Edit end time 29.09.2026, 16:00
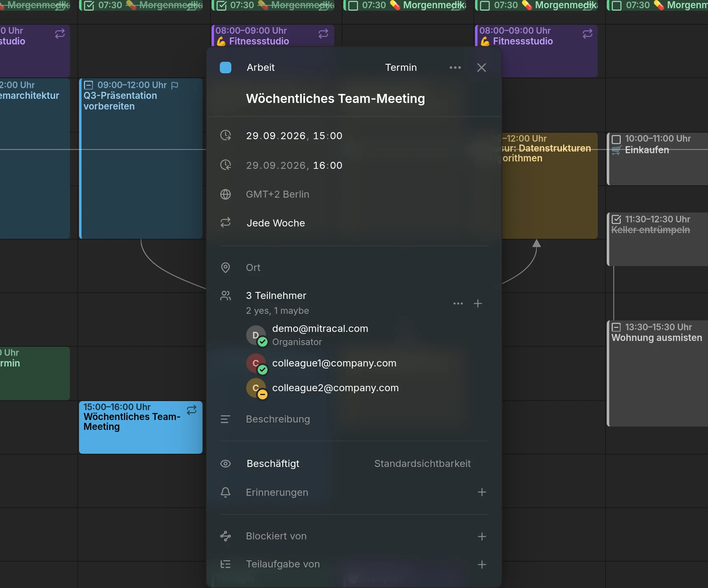The image size is (708, 588). [294, 166]
